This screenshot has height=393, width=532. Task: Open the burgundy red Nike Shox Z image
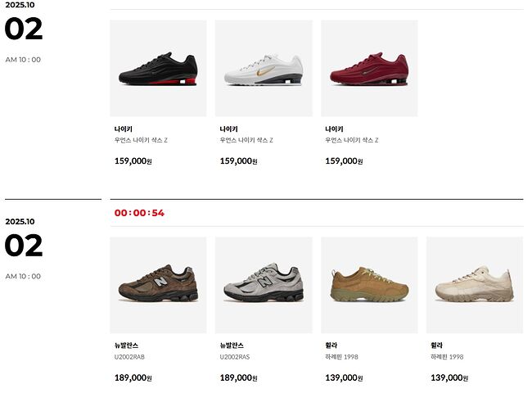coord(369,68)
